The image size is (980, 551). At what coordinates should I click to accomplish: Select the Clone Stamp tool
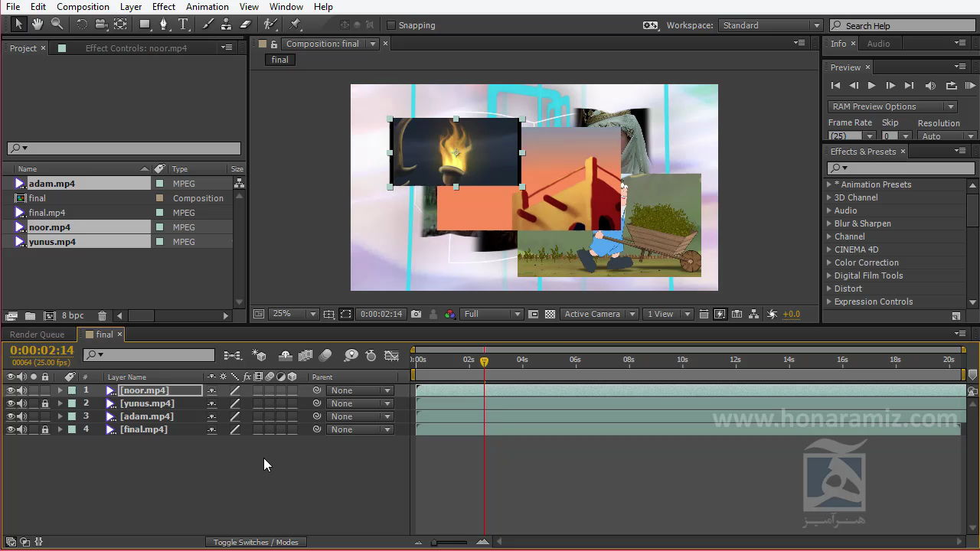pos(226,24)
